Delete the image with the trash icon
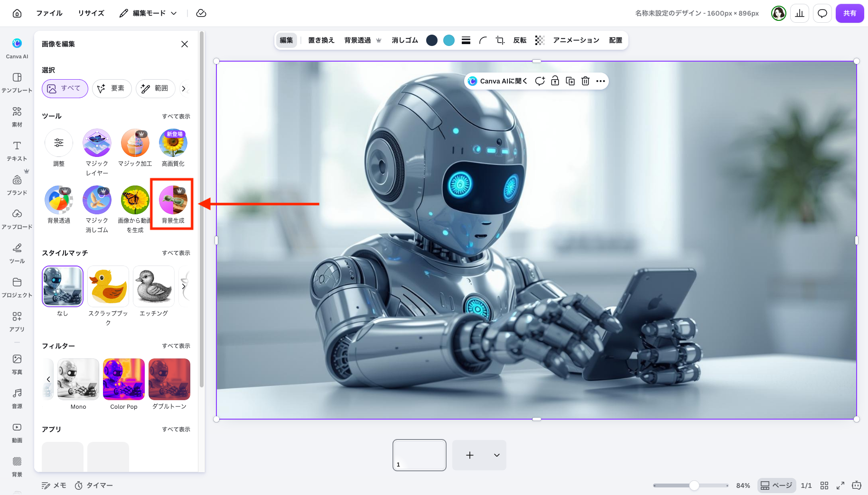The width and height of the screenshot is (868, 495). coord(585,81)
